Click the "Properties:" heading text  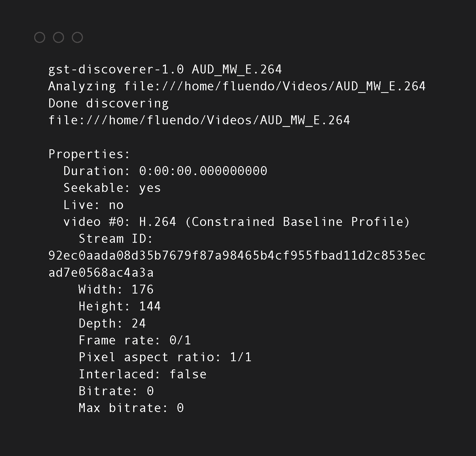tap(89, 154)
